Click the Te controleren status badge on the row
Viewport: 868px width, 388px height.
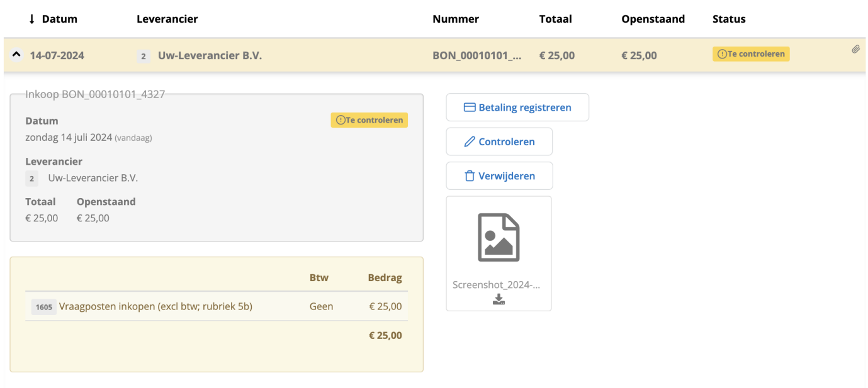tap(750, 54)
